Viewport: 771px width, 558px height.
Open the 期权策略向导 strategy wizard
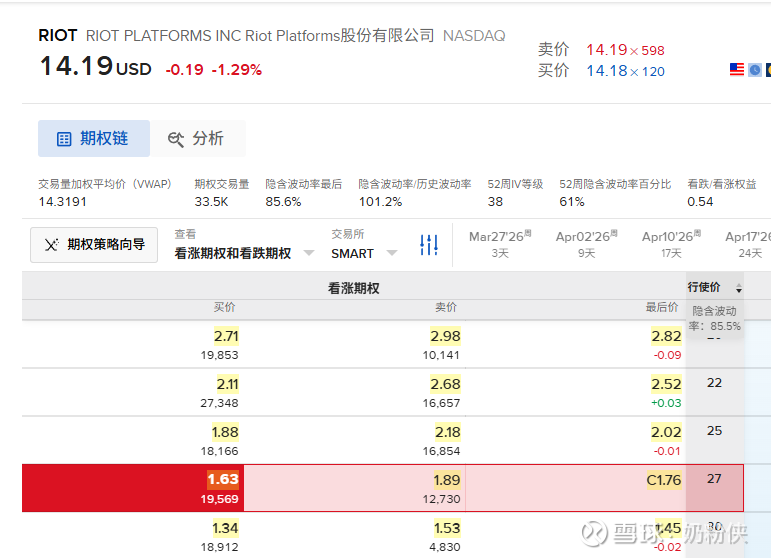tap(94, 244)
